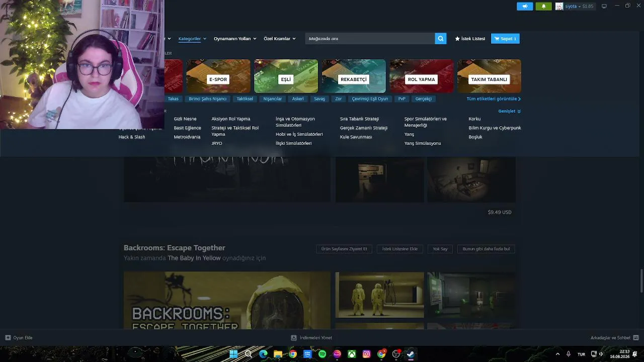Open Kule Savunması genre
644x362 pixels.
(x=356, y=137)
